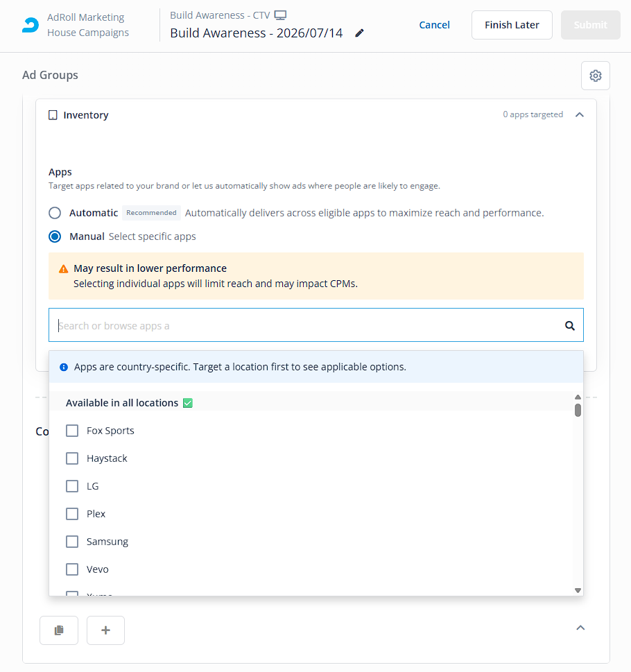
Task: Click the Ad Groups heading
Action: (50, 75)
